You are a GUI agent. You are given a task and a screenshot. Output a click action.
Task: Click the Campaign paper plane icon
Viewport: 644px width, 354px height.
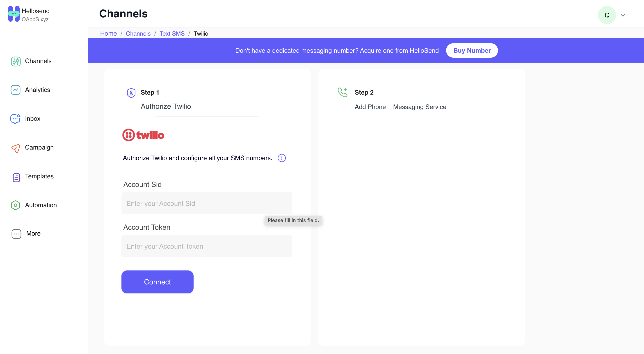pos(16,148)
